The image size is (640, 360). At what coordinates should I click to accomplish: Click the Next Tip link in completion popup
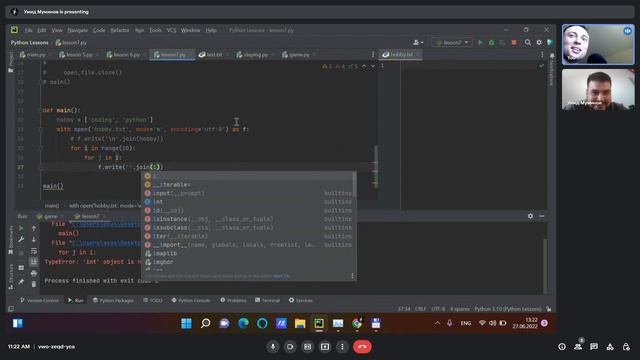(x=281, y=276)
